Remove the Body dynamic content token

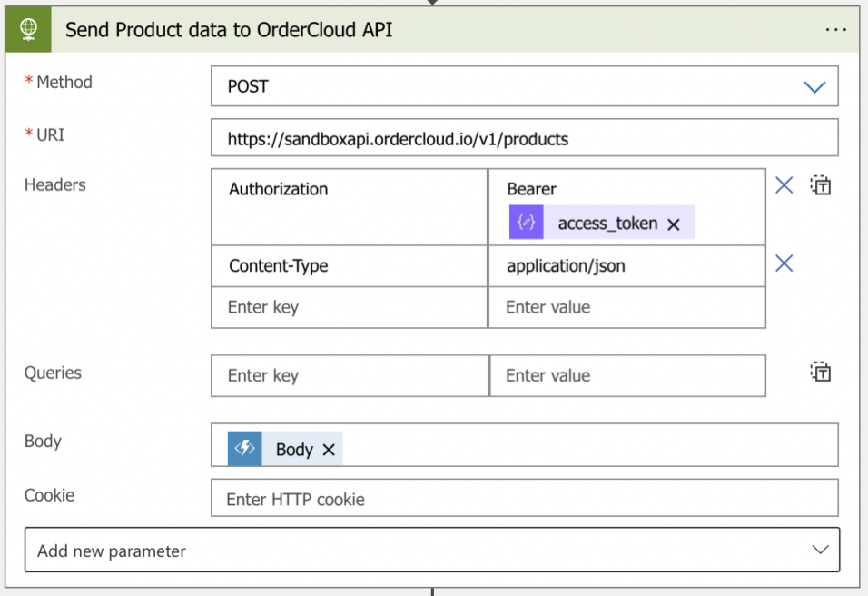click(x=329, y=449)
